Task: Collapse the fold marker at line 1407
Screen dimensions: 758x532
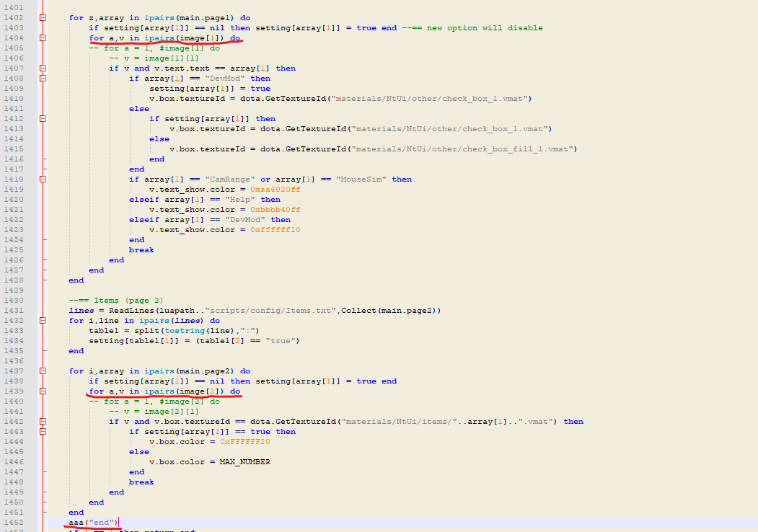Action: click(x=41, y=68)
